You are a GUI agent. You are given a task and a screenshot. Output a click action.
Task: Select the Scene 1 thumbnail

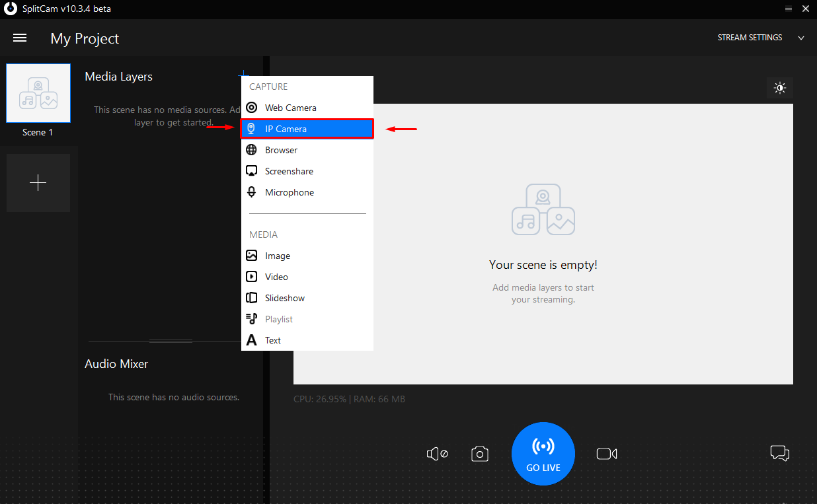click(x=38, y=94)
